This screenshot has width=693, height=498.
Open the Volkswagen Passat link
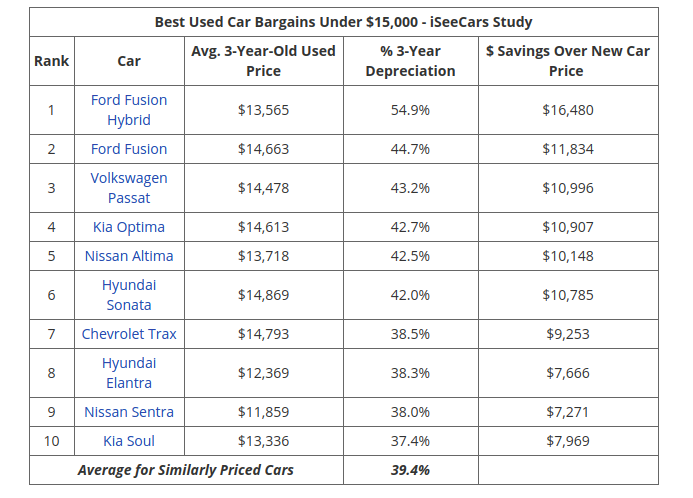pyautogui.click(x=129, y=188)
